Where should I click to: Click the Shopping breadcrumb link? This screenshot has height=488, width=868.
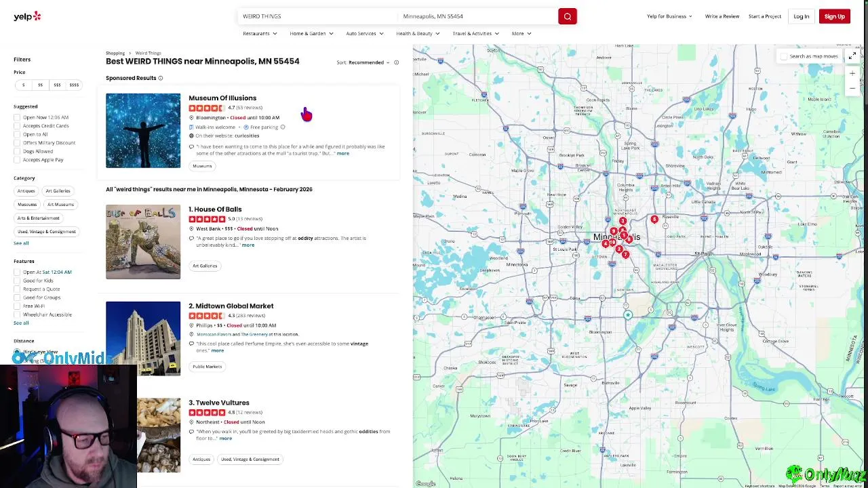coord(115,53)
